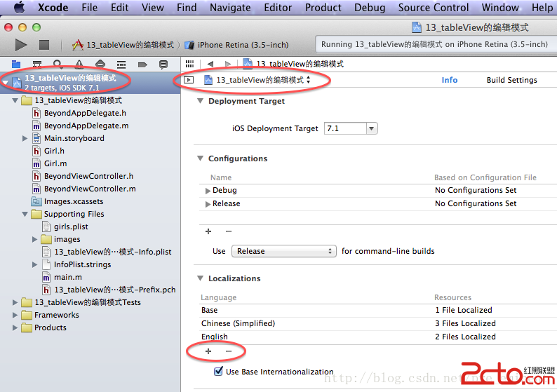Open the Log navigator speech bubble icon
Viewport: 557px width, 392px height.
tap(163, 65)
